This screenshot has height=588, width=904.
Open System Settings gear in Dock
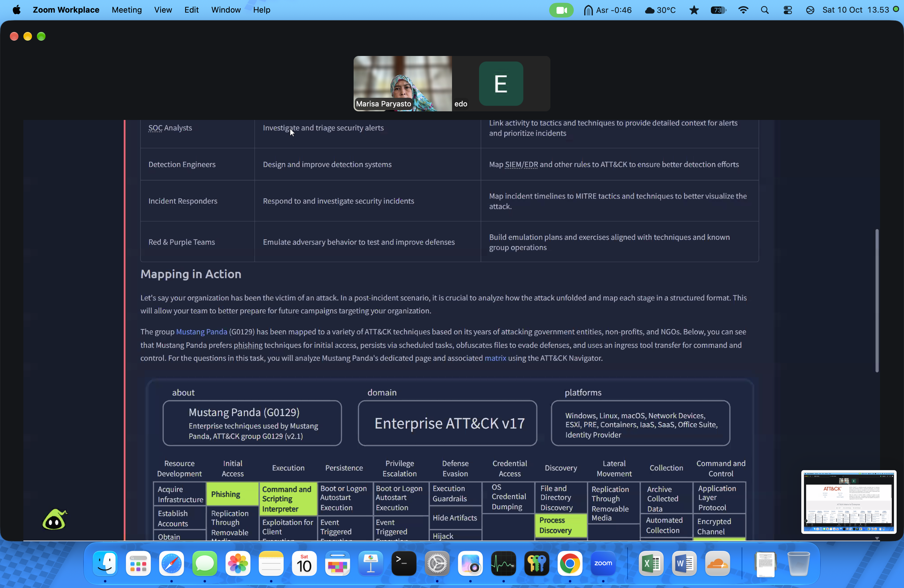pyautogui.click(x=437, y=563)
